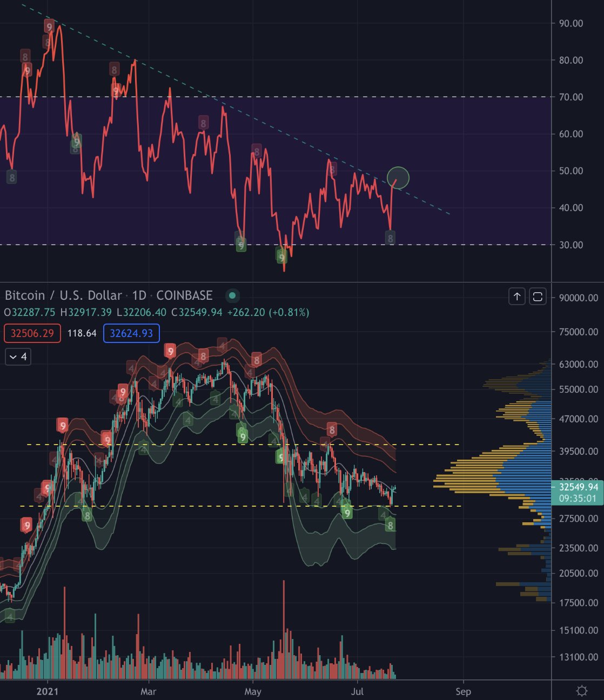This screenshot has height=700, width=604.
Task: Click the move pane up arrow button
Action: tap(517, 297)
